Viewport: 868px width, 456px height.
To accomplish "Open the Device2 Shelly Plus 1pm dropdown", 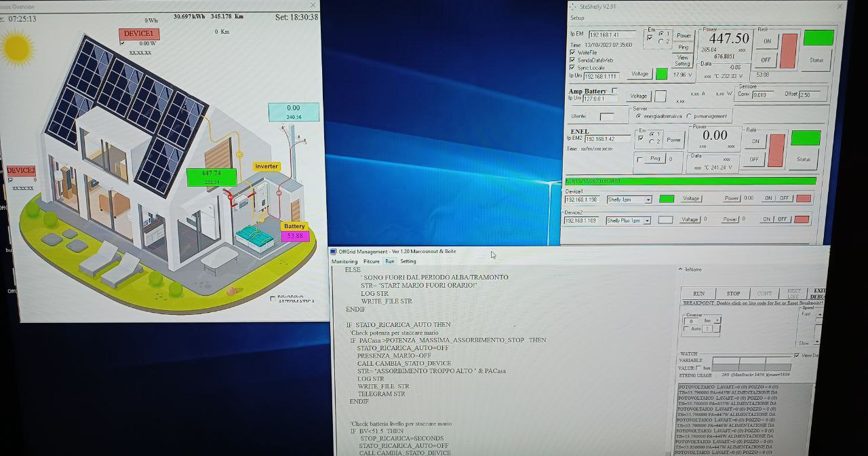I will pos(647,221).
